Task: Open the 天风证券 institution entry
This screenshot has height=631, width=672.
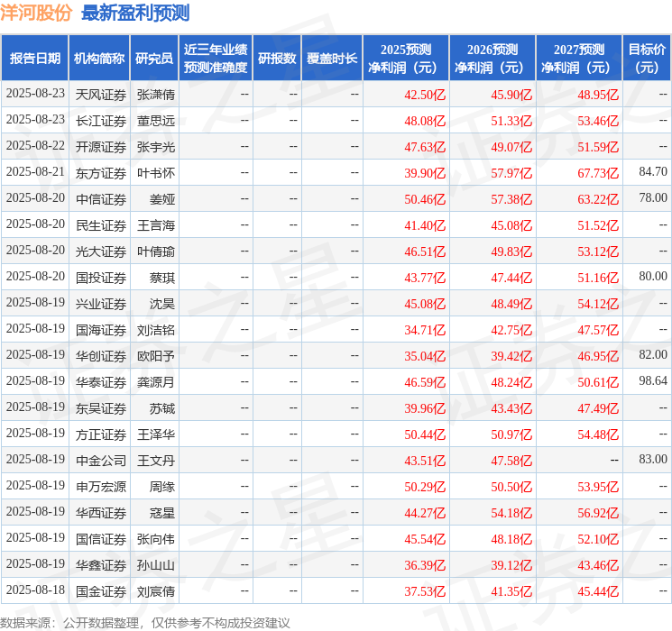Action: click(100, 95)
